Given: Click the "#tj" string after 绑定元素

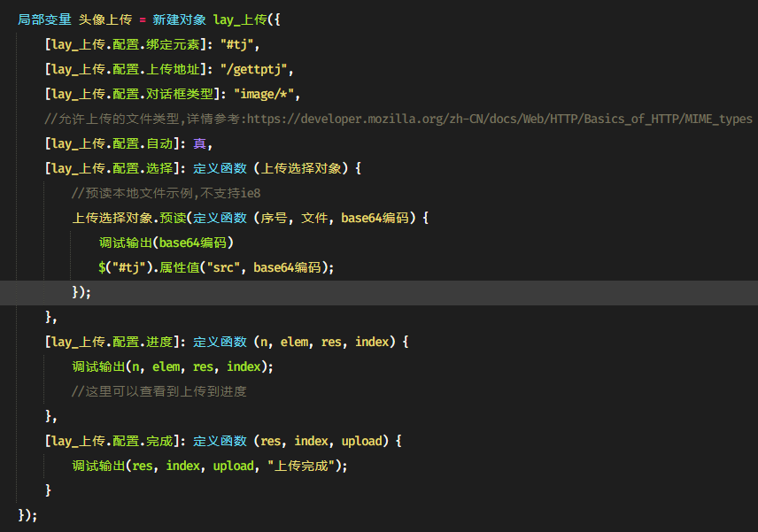Looking at the screenshot, I should (237, 45).
